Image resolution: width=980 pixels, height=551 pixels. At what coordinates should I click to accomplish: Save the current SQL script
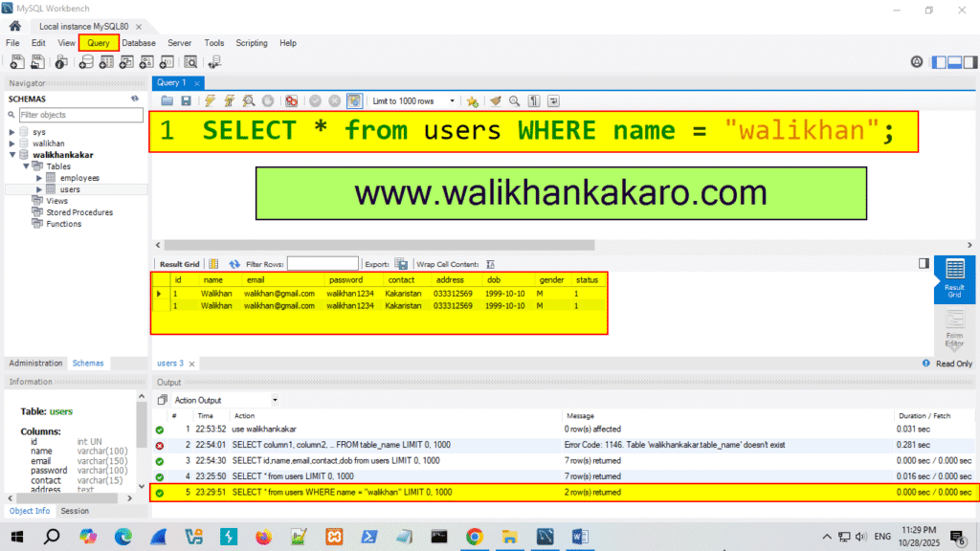(187, 100)
